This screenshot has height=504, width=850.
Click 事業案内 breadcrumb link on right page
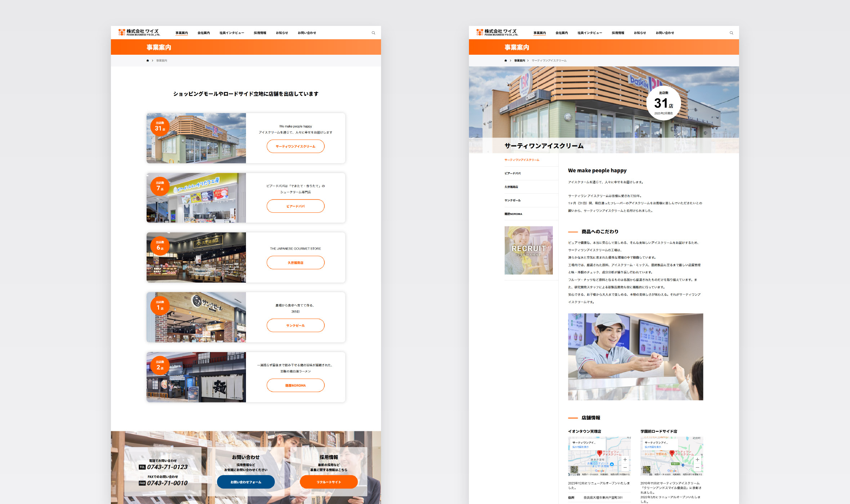pyautogui.click(x=519, y=60)
